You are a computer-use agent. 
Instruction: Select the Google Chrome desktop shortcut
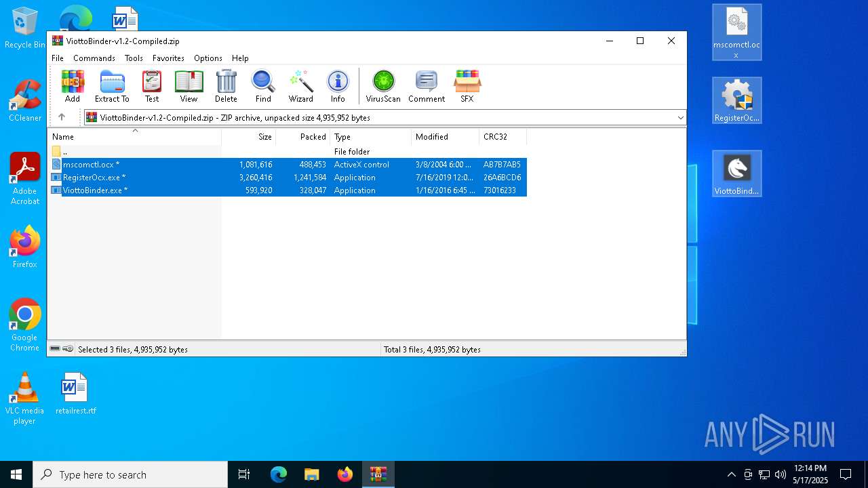pos(25,325)
